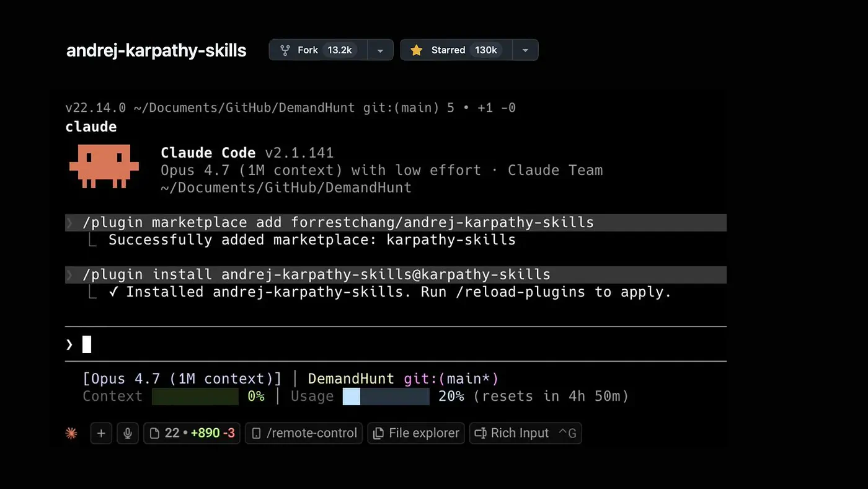Click the Claude Code pixel mascot logo
Image resolution: width=868 pixels, height=489 pixels.
click(x=104, y=166)
